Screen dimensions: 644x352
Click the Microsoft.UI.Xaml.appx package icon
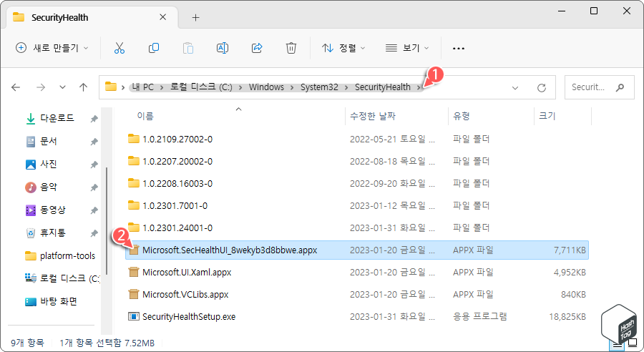tap(134, 272)
